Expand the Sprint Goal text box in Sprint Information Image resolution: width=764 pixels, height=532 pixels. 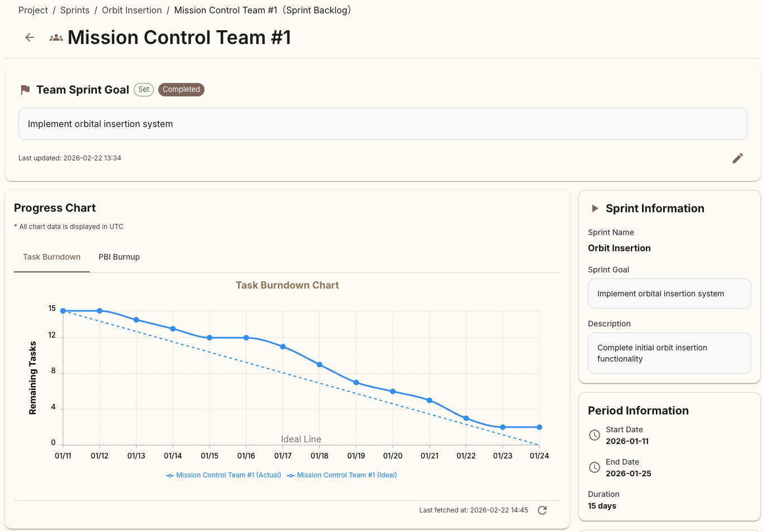coord(669,294)
